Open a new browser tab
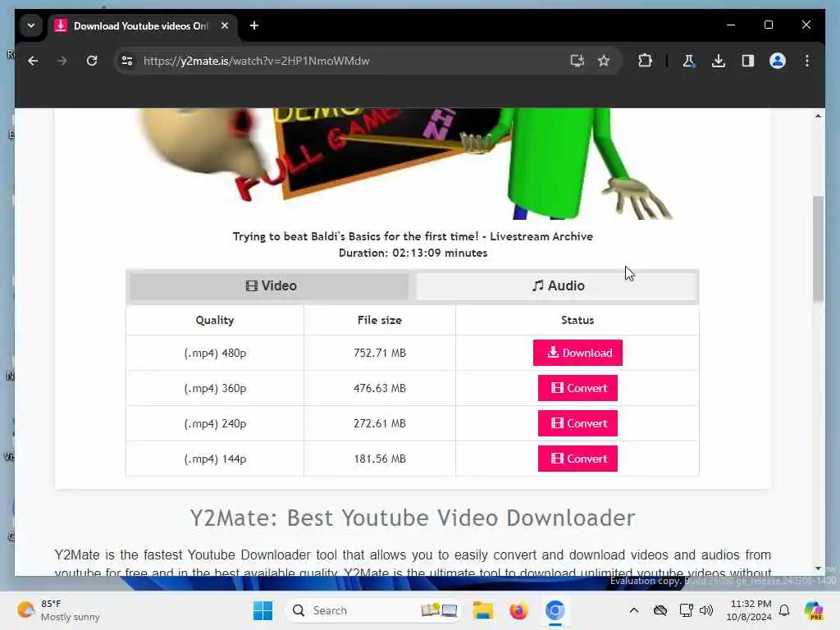This screenshot has width=840, height=630. [x=254, y=25]
